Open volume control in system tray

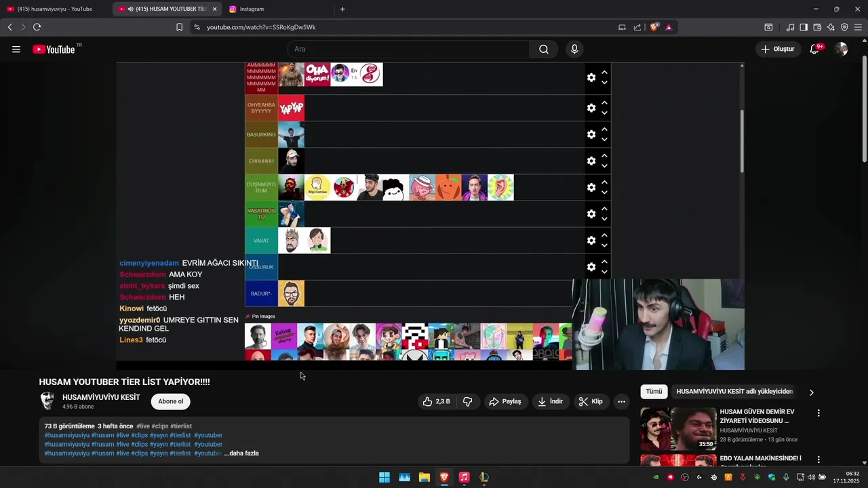tap(811, 477)
